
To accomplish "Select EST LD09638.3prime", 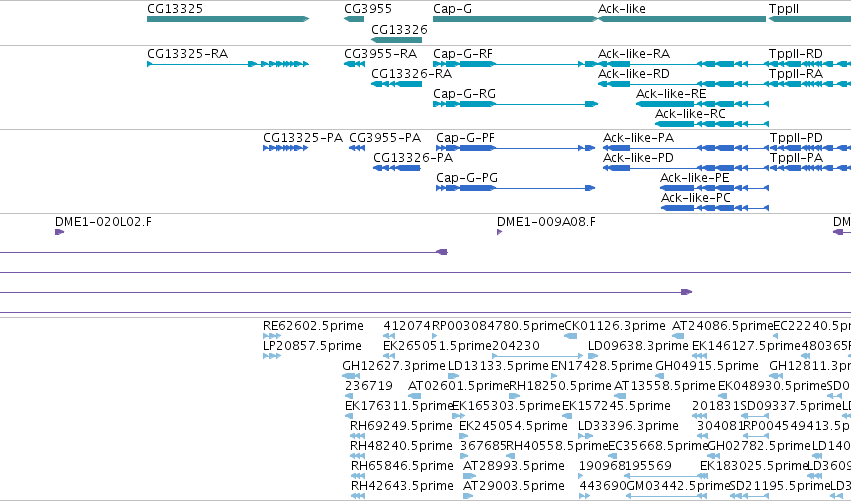I will pos(594,357).
